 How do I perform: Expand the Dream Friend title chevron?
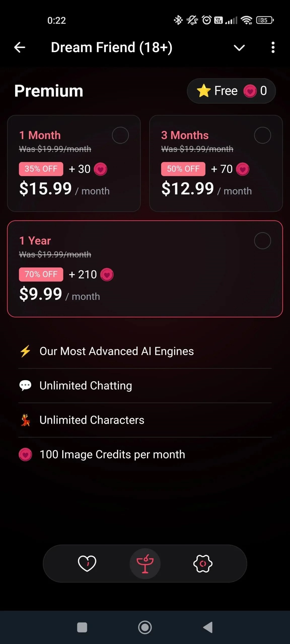[x=239, y=48]
